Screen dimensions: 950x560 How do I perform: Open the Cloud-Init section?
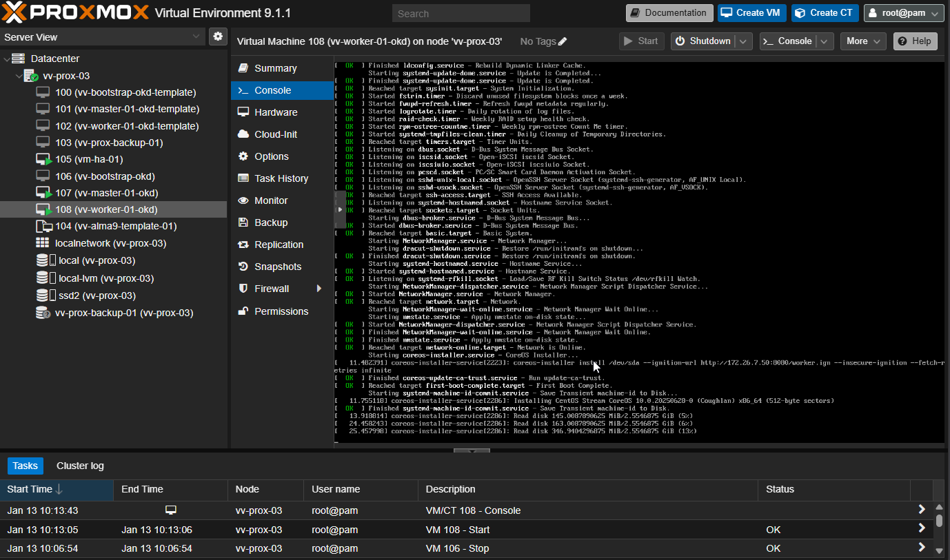275,134
